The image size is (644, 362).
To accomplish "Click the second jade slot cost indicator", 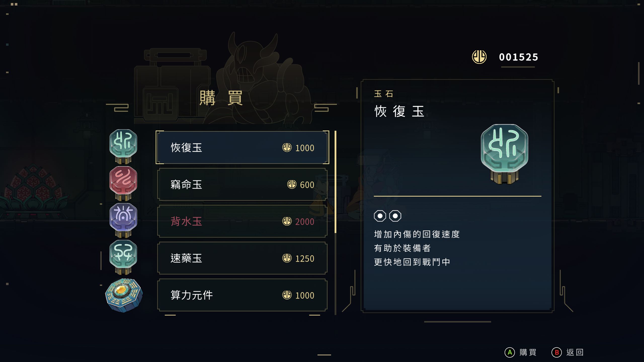I will [x=395, y=216].
